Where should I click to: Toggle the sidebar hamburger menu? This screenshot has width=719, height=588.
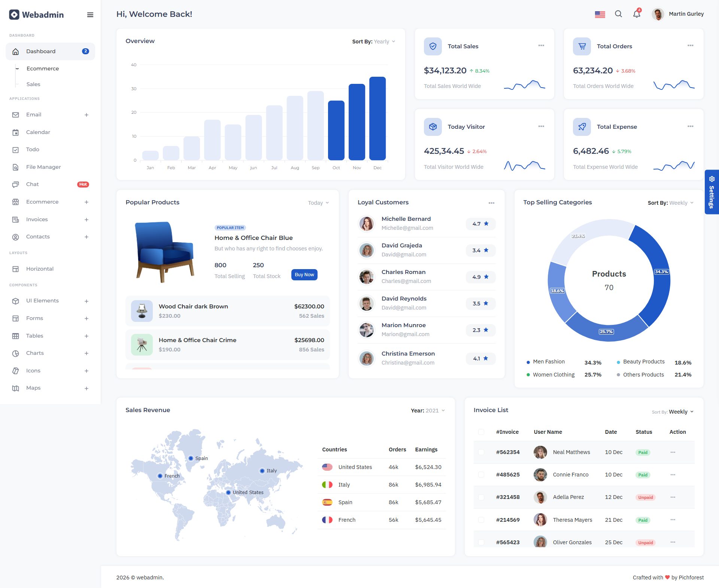[x=90, y=15]
